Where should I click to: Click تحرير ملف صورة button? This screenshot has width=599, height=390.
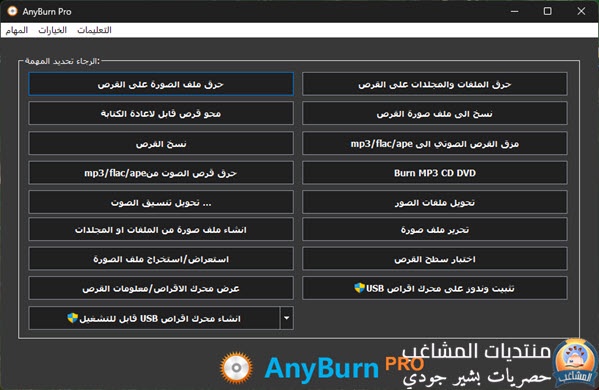pyautogui.click(x=435, y=230)
